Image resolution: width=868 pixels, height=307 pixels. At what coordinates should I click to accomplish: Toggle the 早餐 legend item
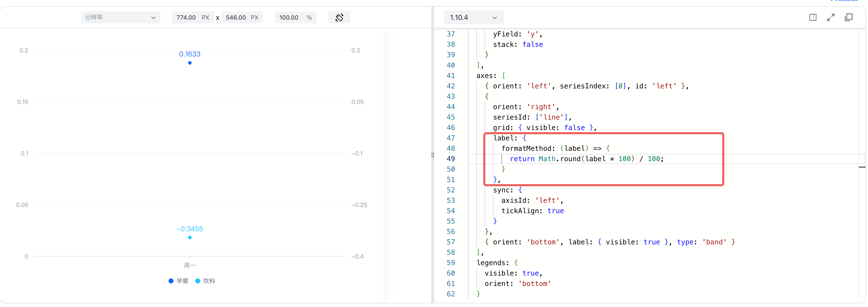click(178, 281)
